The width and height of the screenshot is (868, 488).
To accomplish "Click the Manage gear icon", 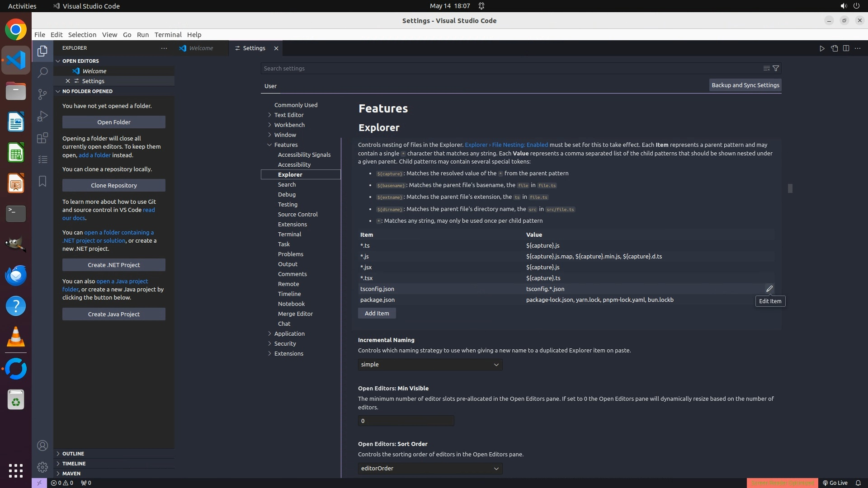I will 42,467.
